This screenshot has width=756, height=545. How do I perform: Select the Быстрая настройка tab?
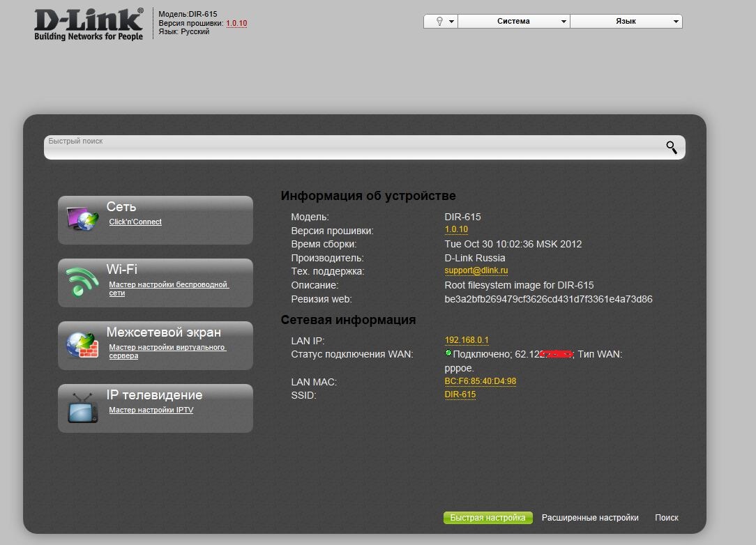(x=487, y=518)
